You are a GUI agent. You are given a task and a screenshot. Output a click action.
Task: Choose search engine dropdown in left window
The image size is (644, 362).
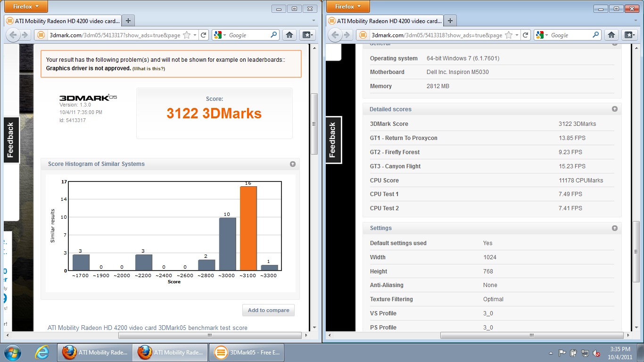(220, 35)
